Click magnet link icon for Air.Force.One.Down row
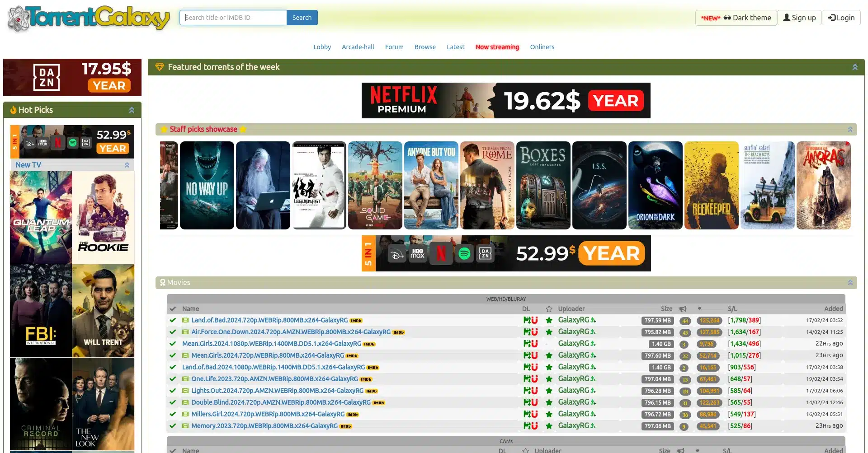This screenshot has height=453, width=868. coord(534,332)
